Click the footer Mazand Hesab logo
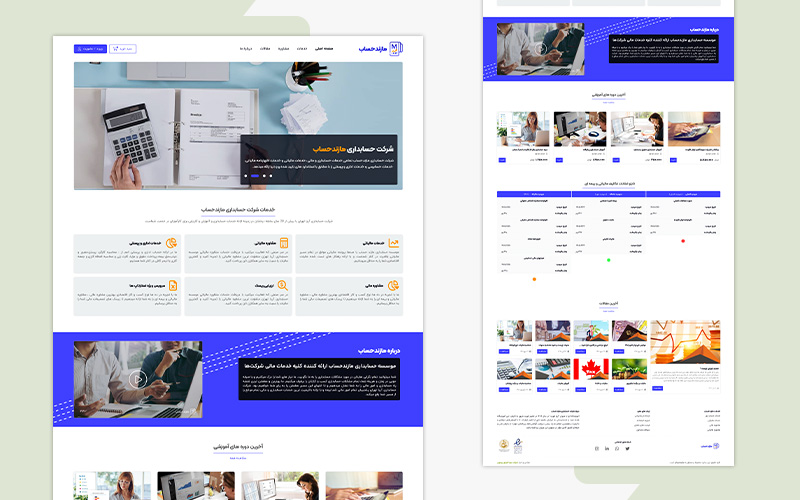Screen dimensions: 800x500 [710, 446]
